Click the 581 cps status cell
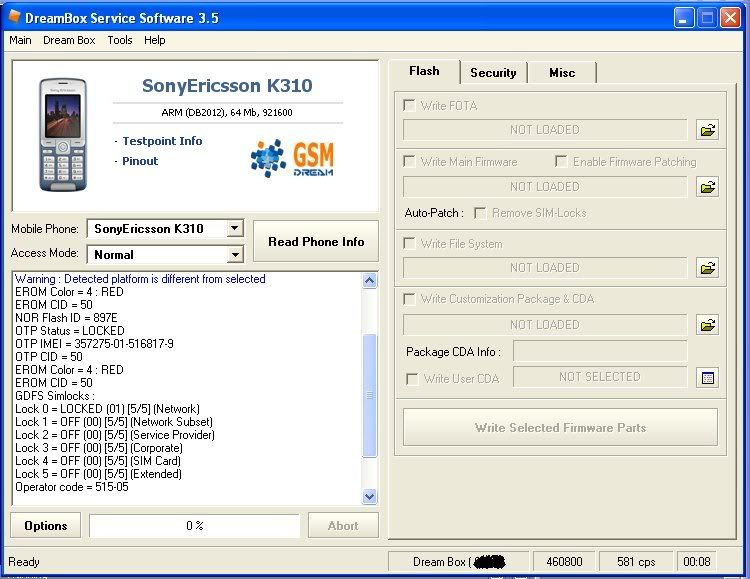The width and height of the screenshot is (750, 579). point(636,561)
